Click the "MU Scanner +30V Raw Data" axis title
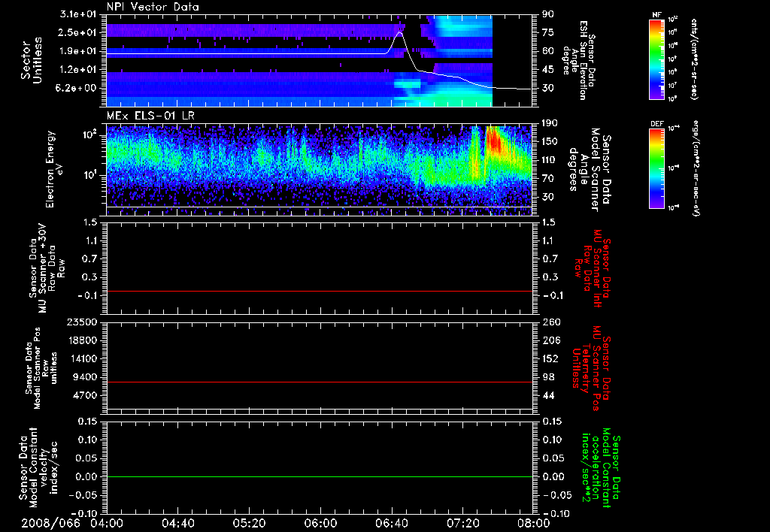This screenshot has width=770, height=532. pyautogui.click(x=47, y=268)
